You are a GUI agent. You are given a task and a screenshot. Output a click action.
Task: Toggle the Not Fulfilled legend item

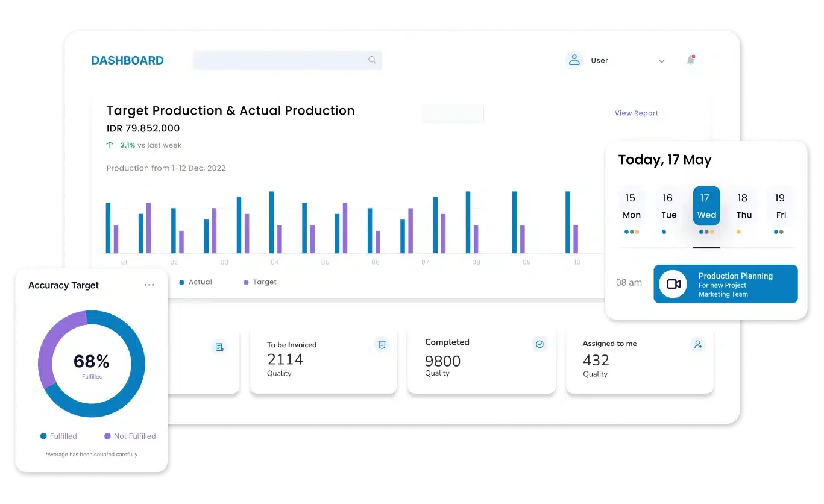[x=130, y=436]
